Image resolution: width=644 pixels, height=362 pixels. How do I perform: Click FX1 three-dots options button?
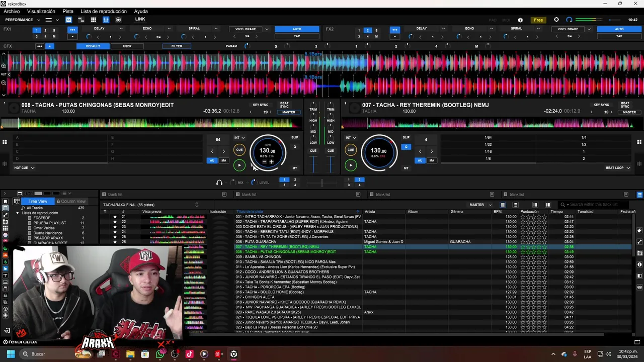tap(72, 30)
